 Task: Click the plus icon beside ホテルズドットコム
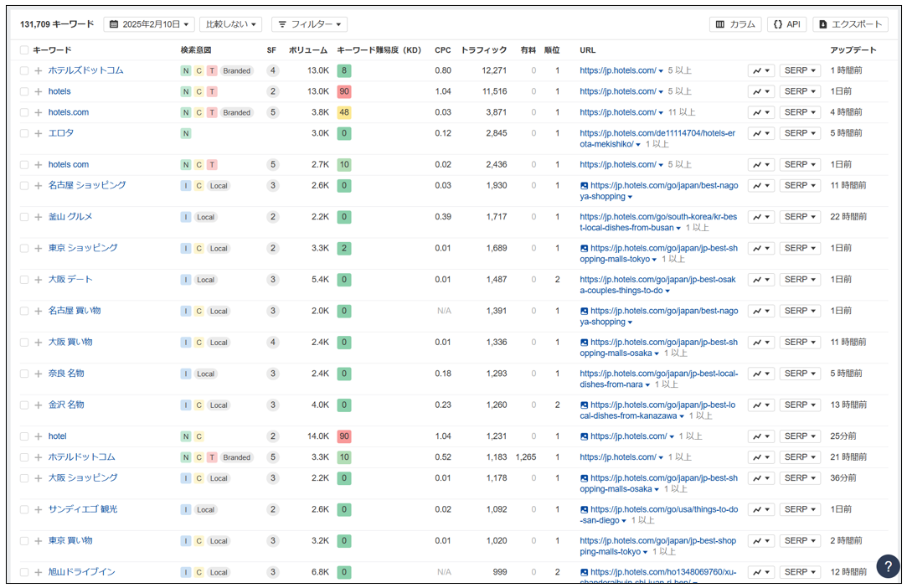39,70
